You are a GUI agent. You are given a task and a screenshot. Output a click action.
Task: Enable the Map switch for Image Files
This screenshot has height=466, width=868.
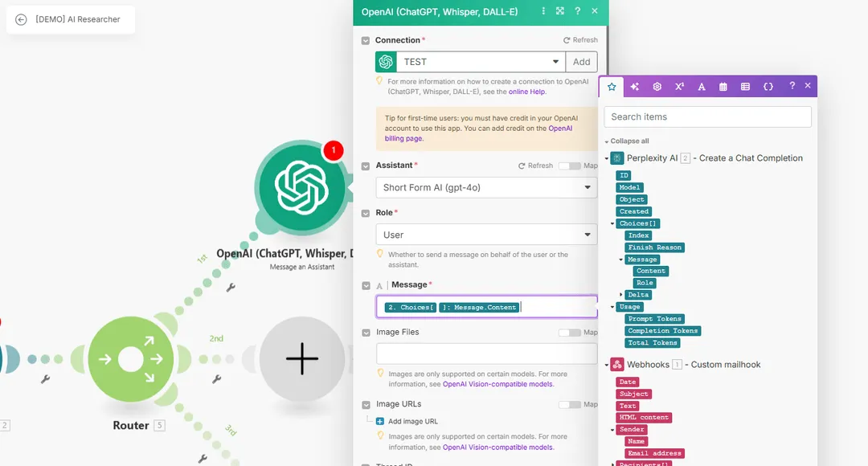570,333
